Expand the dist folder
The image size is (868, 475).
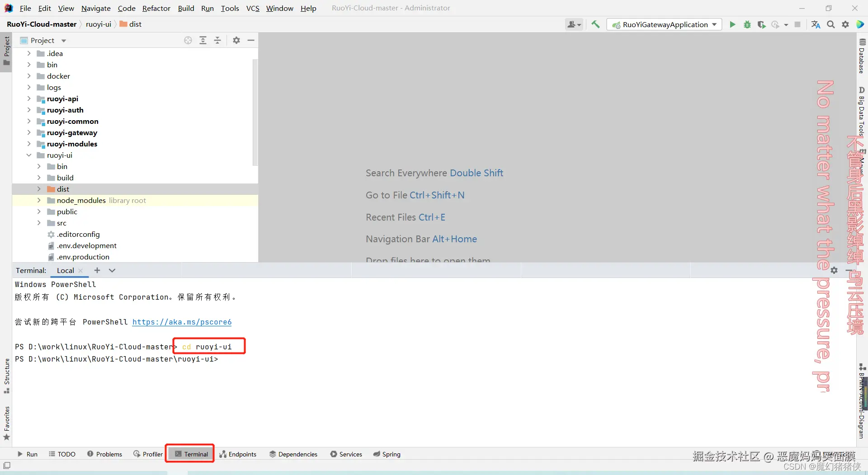tap(39, 189)
